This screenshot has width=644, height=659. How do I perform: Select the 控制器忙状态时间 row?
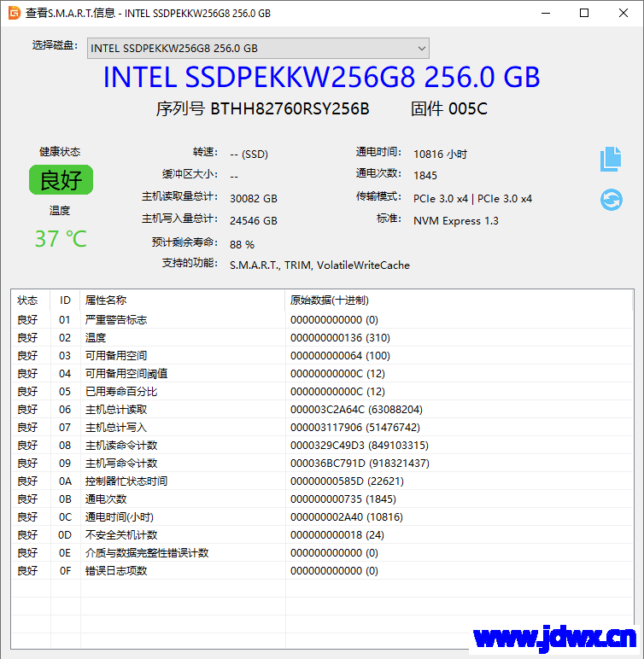coord(322,481)
